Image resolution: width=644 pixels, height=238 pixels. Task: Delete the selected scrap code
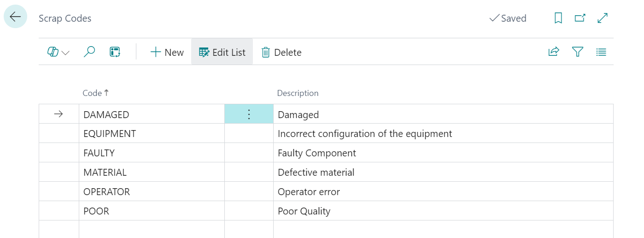[x=281, y=53]
